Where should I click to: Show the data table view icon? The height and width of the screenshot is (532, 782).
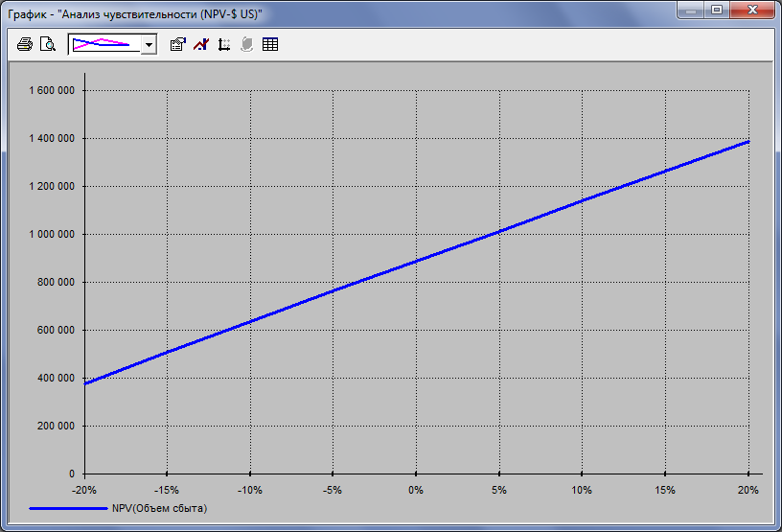(270, 44)
